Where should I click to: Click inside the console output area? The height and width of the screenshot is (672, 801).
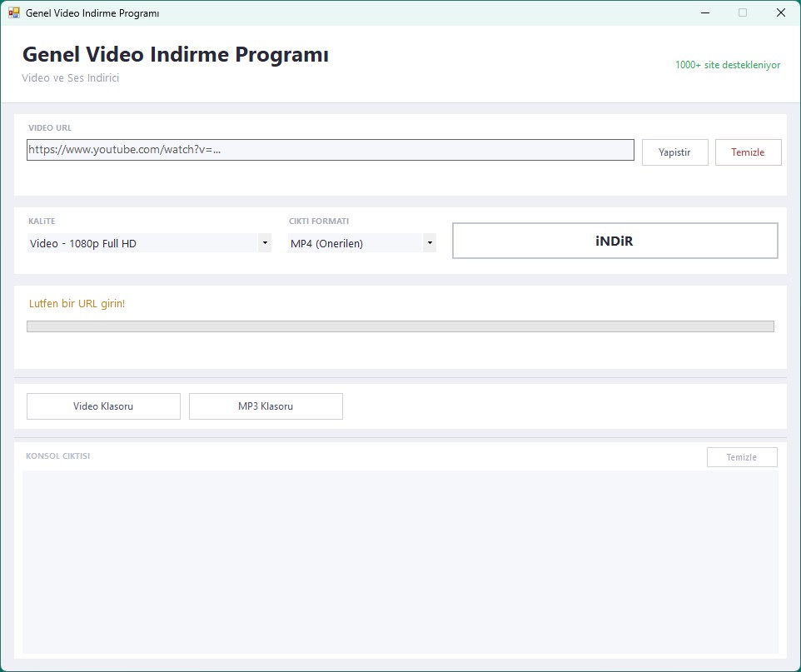[x=400, y=562]
